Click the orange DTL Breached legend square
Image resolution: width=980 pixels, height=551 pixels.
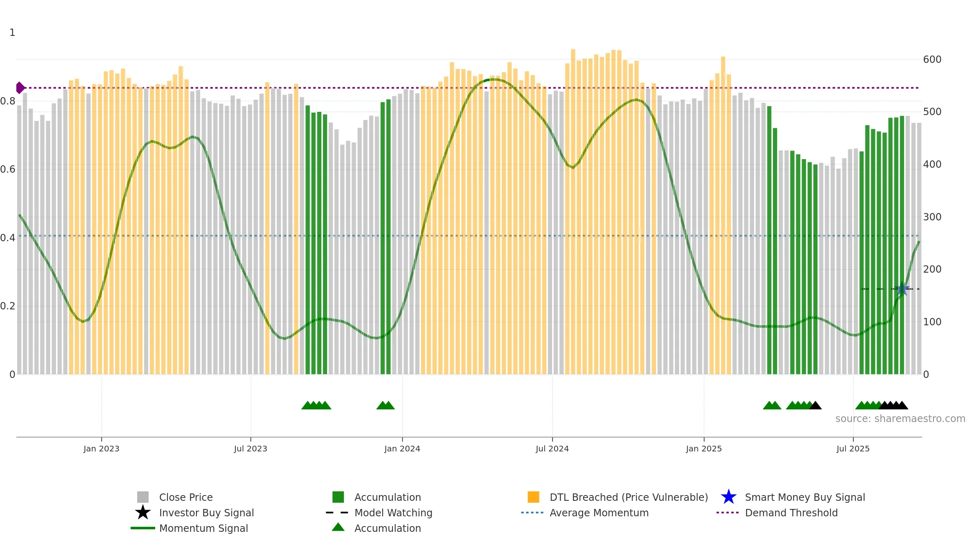[x=533, y=497]
